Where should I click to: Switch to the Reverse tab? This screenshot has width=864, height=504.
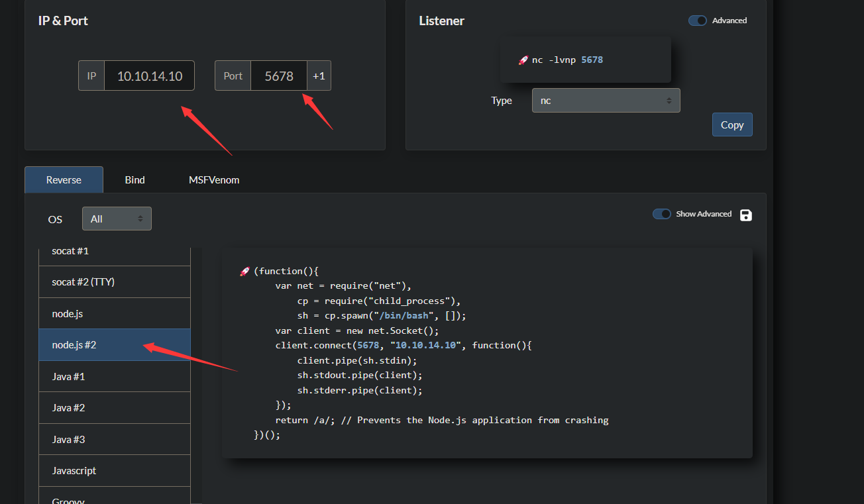pyautogui.click(x=64, y=179)
